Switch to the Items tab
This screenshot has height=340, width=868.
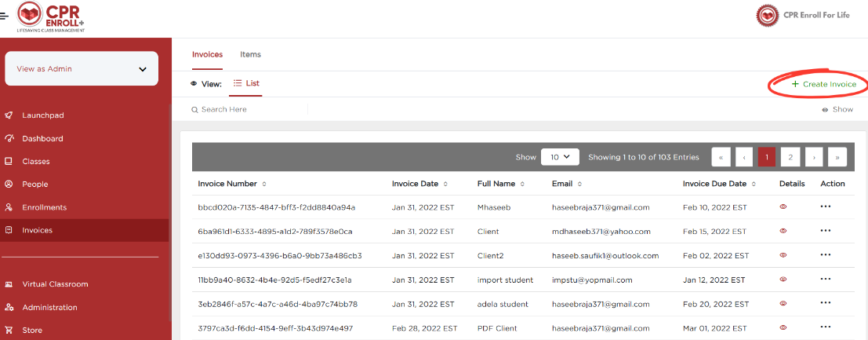pos(250,54)
